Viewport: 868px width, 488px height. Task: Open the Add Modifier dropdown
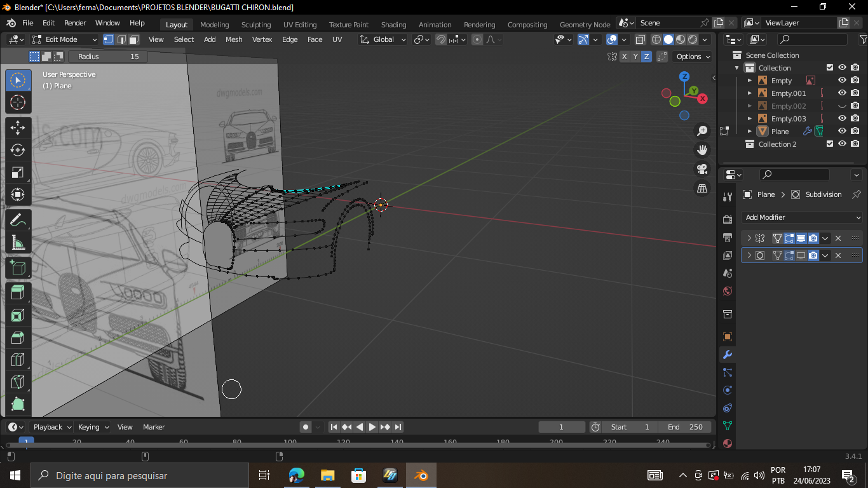pyautogui.click(x=802, y=217)
